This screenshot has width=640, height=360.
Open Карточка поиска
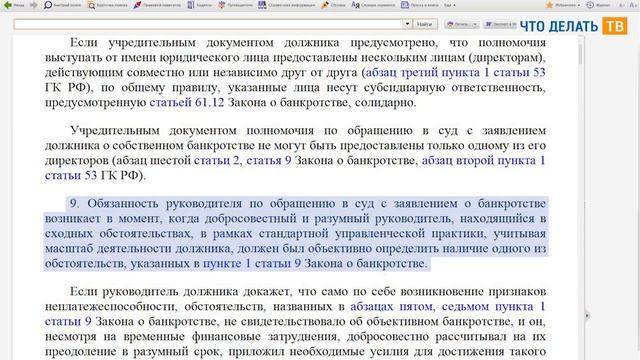coord(108,5)
